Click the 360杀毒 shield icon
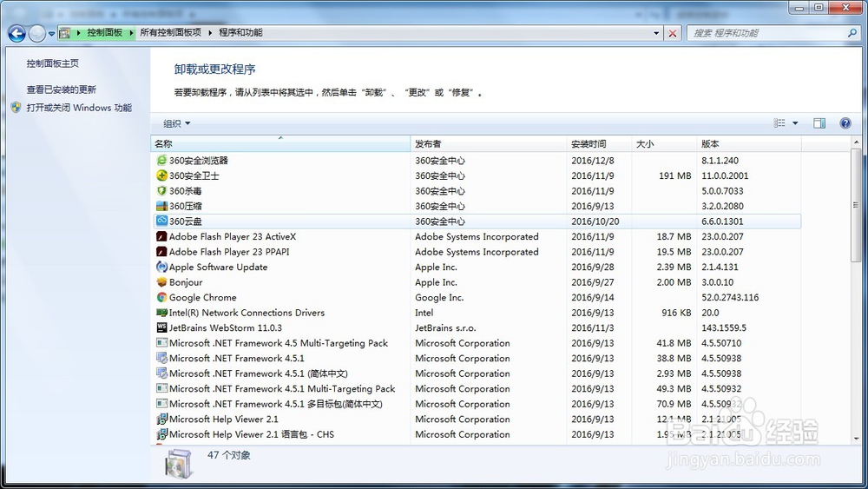 (x=161, y=190)
